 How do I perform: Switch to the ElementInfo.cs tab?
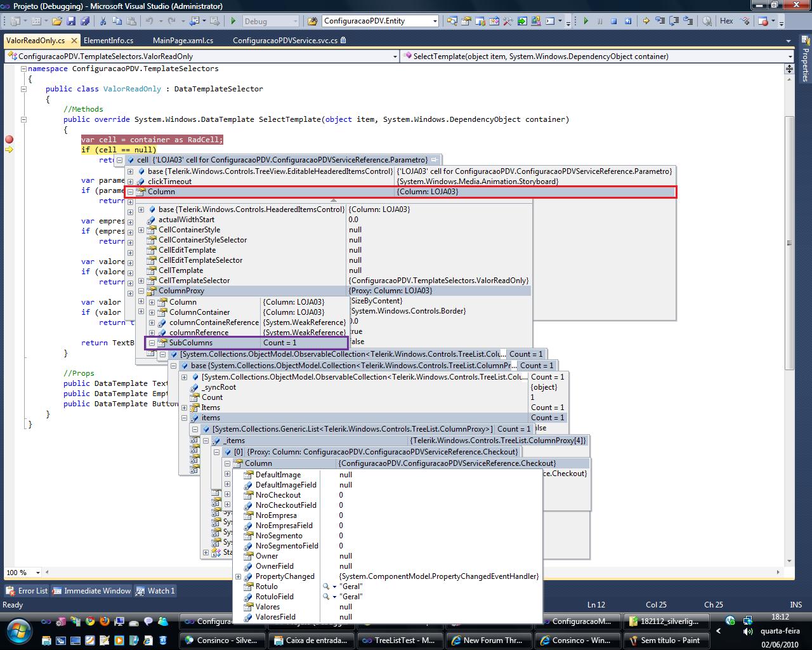108,41
